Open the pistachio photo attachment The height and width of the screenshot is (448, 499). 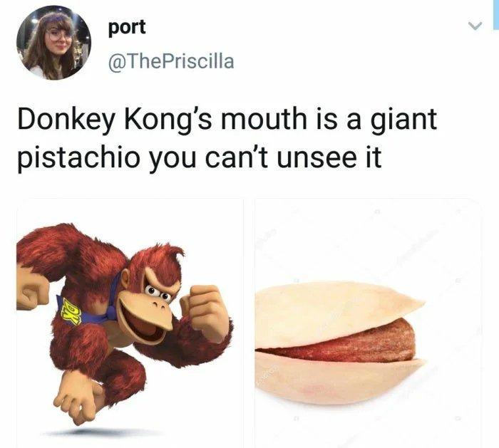[369, 323]
